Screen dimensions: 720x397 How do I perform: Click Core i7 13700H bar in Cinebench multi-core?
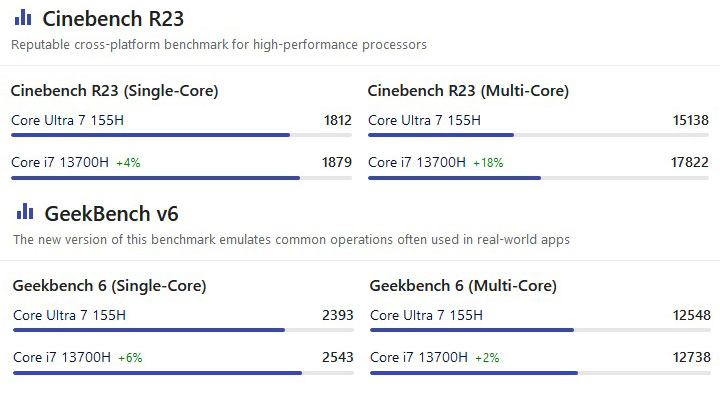[538, 178]
